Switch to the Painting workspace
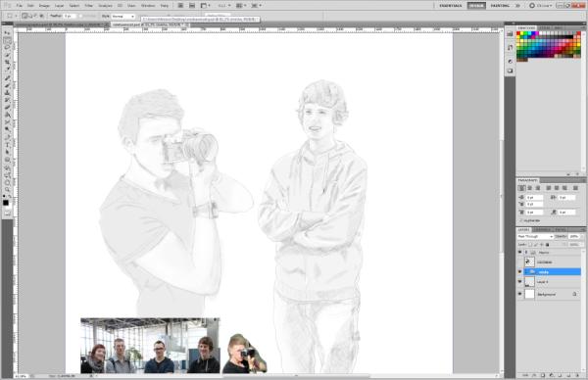This screenshot has height=380, width=588. click(x=500, y=6)
